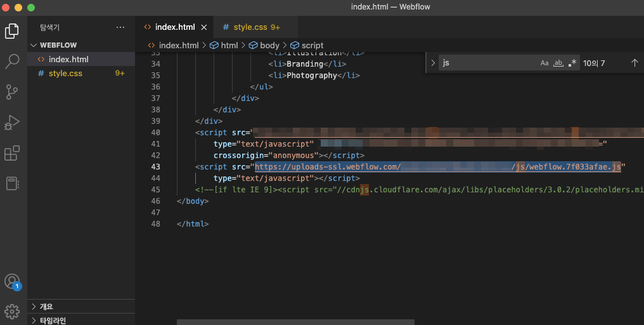This screenshot has height=325, width=644.
Task: Click the macOS yellow minimize window button
Action: 18,7
